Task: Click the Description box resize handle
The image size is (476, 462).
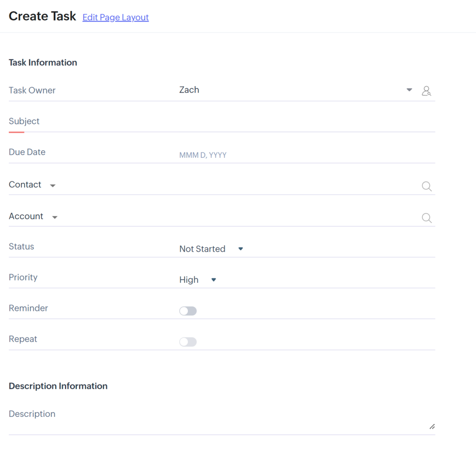Action: pos(432,426)
